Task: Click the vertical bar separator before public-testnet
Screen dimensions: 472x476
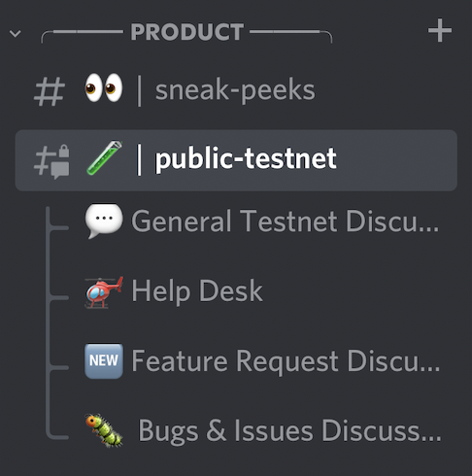Action: 140,159
